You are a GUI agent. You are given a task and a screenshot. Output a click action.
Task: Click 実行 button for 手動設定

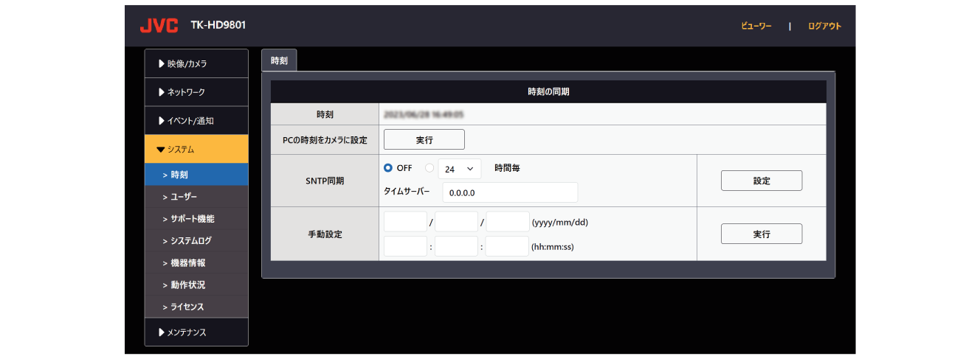(762, 234)
